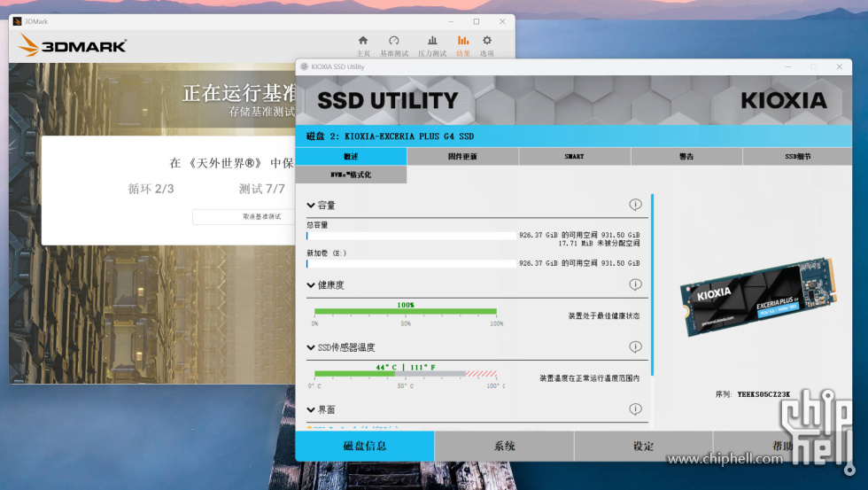Click the disk name header 磁盘 2: KIOXIA-EXCERIA PLUS G4 SSD
Image resolution: width=868 pixels, height=490 pixels.
coord(391,136)
